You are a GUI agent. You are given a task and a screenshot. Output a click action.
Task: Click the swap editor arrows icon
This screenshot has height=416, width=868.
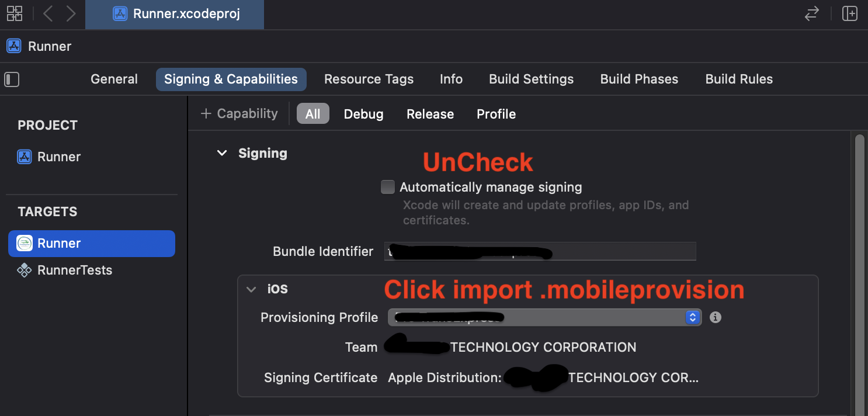(x=812, y=14)
